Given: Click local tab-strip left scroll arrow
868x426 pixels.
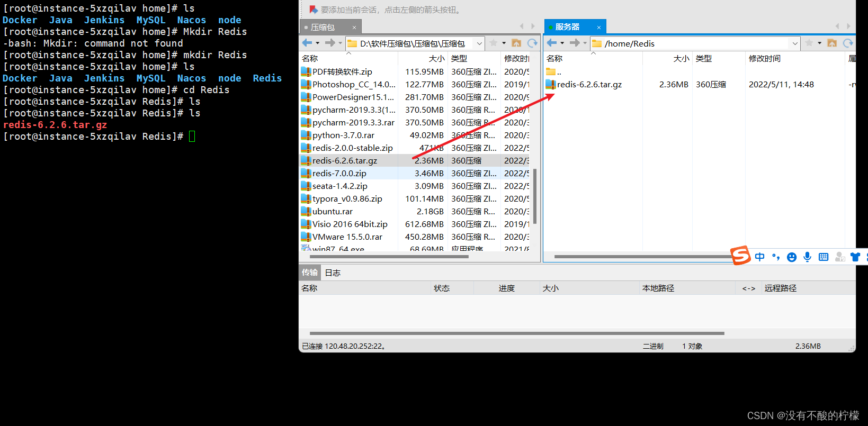Looking at the screenshot, I should tap(522, 26).
